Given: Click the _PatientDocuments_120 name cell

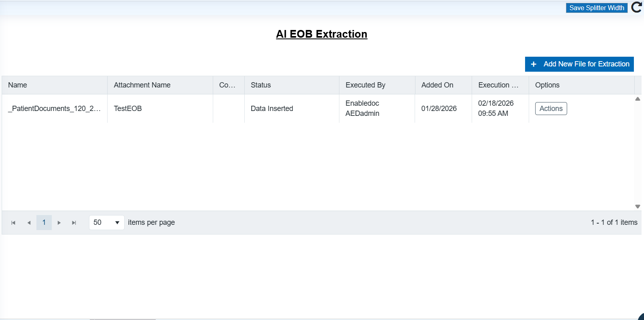Looking at the screenshot, I should (x=54, y=109).
